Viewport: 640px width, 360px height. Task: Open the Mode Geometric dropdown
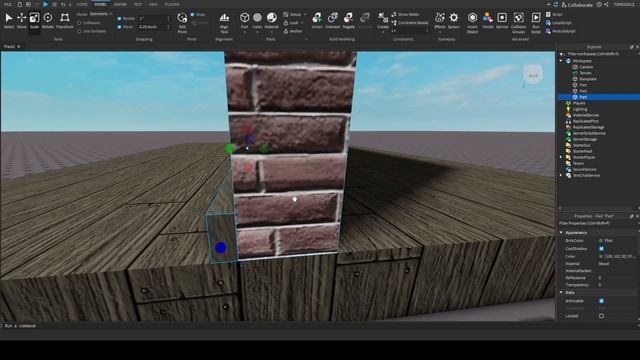tap(100, 14)
